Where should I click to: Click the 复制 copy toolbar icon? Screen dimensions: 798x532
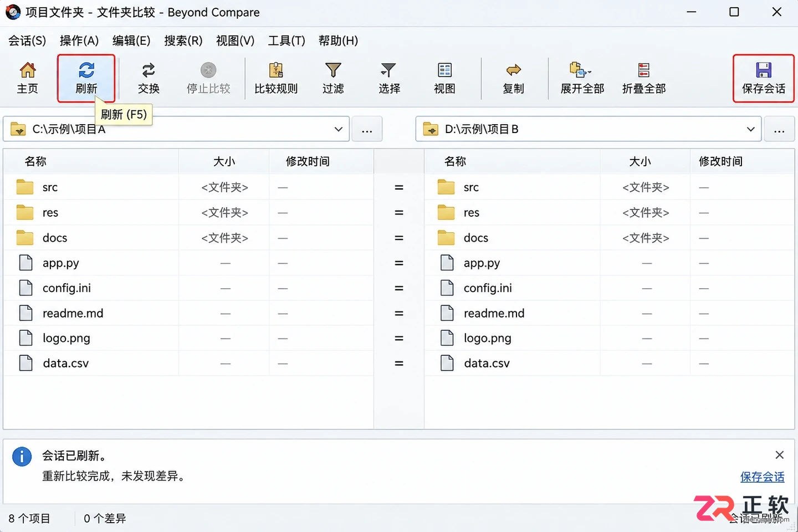pos(513,78)
